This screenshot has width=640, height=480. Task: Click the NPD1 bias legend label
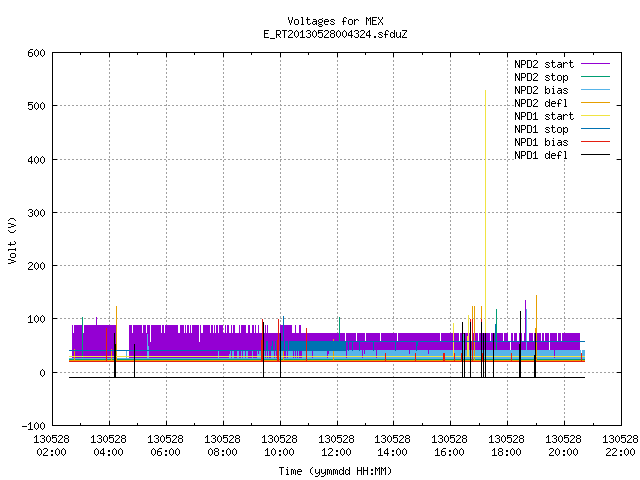click(541, 142)
